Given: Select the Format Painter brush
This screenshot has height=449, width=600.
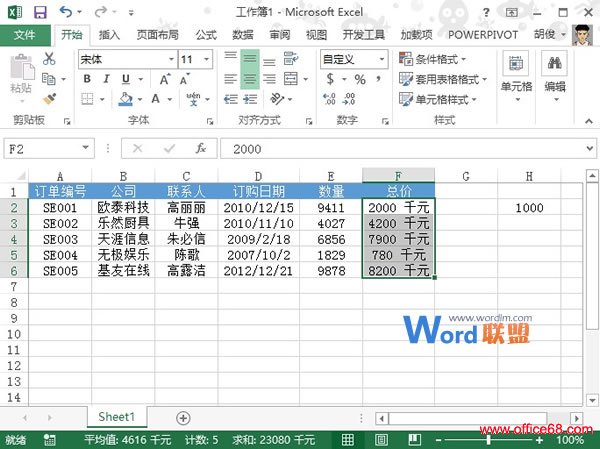Looking at the screenshot, I should pyautogui.click(x=49, y=99).
